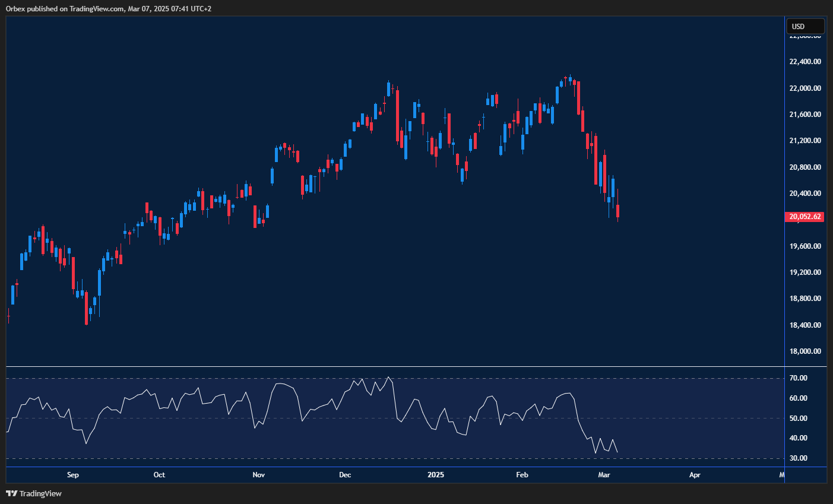
Task: Click the 21,200.00 price axis label
Action: point(805,141)
